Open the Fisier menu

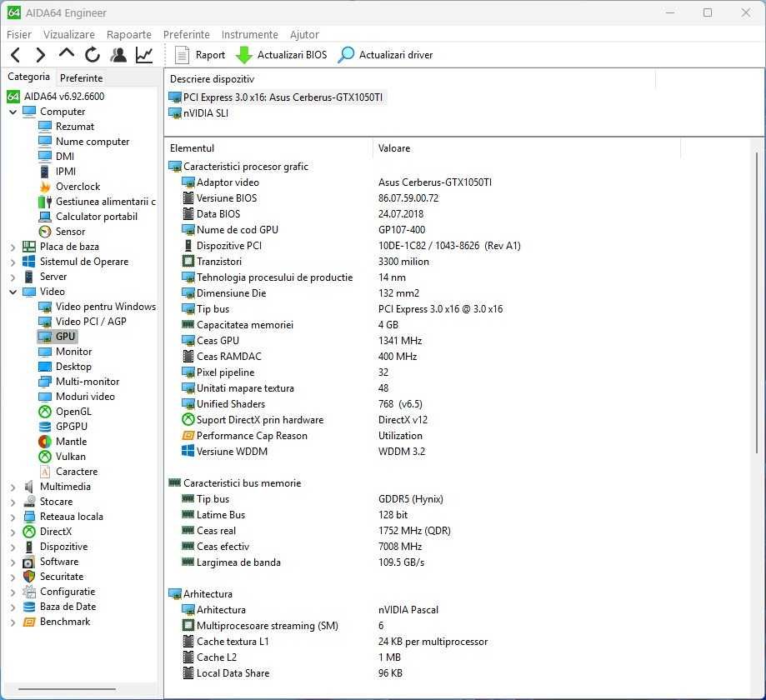pos(19,35)
